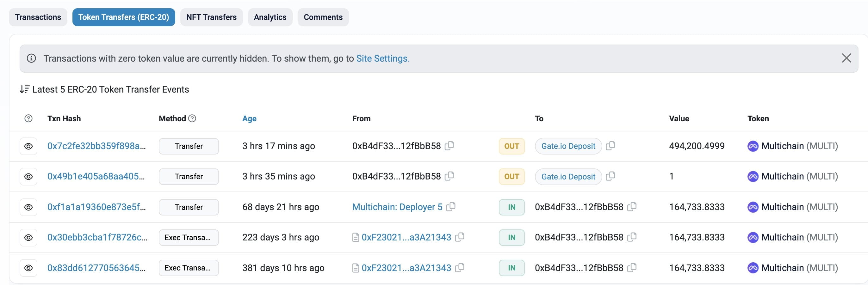
Task: Expand truncated Exec Transa... method in 223 days row
Action: (x=188, y=238)
